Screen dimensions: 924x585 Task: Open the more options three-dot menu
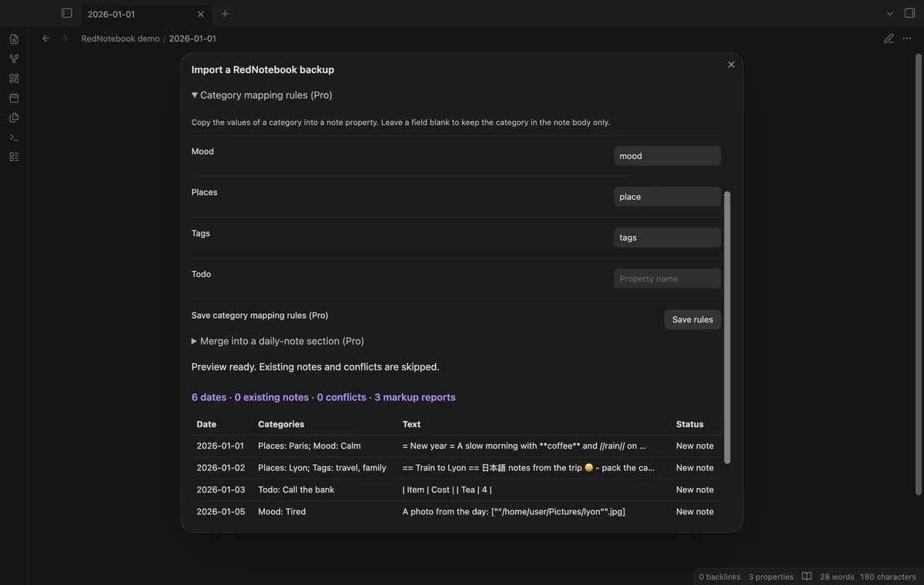[907, 38]
